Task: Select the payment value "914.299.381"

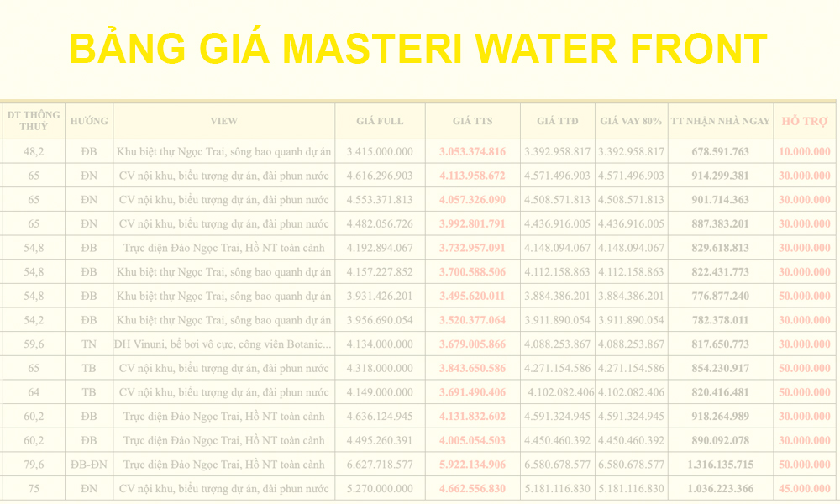Action: pos(721,176)
